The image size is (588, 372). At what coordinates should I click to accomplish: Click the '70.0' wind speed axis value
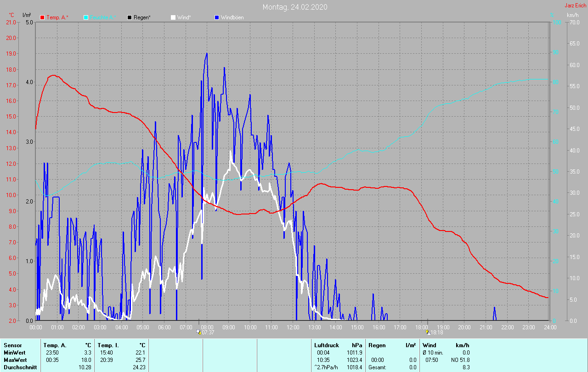pyautogui.click(x=574, y=23)
